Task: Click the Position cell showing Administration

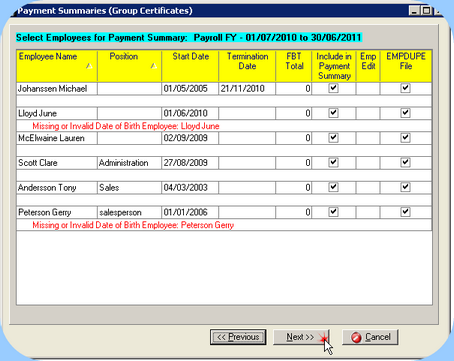Action: tap(129, 163)
